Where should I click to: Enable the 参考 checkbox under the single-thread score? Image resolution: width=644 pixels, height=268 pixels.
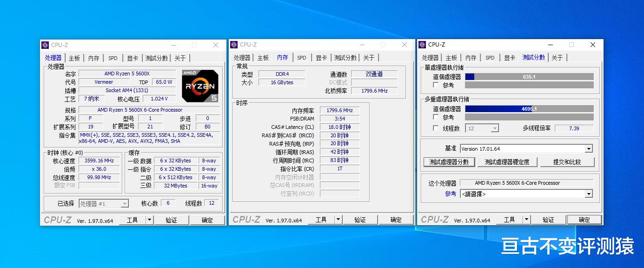point(435,85)
